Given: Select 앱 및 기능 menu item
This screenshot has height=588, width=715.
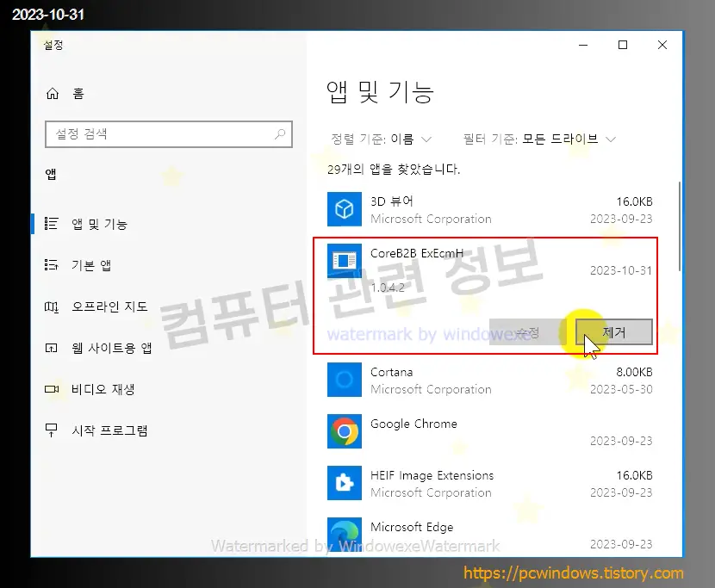Looking at the screenshot, I should click(x=99, y=224).
